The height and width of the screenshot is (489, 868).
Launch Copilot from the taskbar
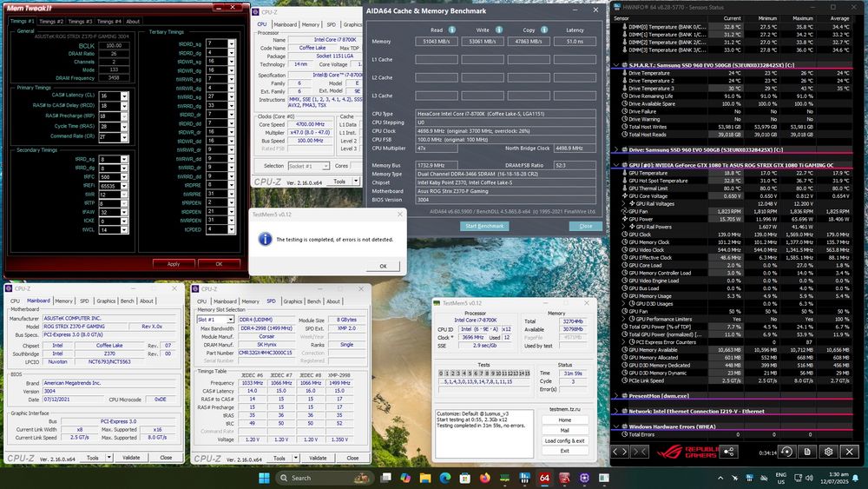point(405,478)
